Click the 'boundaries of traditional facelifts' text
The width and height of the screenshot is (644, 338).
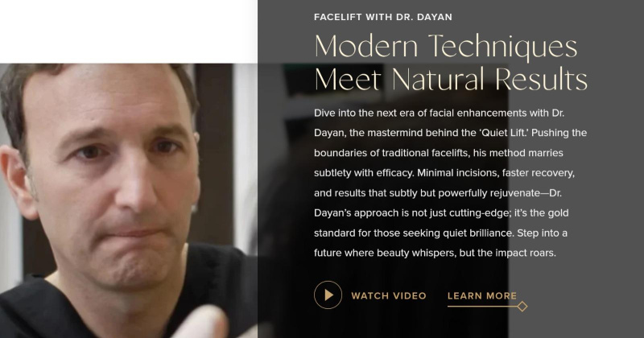click(391, 153)
